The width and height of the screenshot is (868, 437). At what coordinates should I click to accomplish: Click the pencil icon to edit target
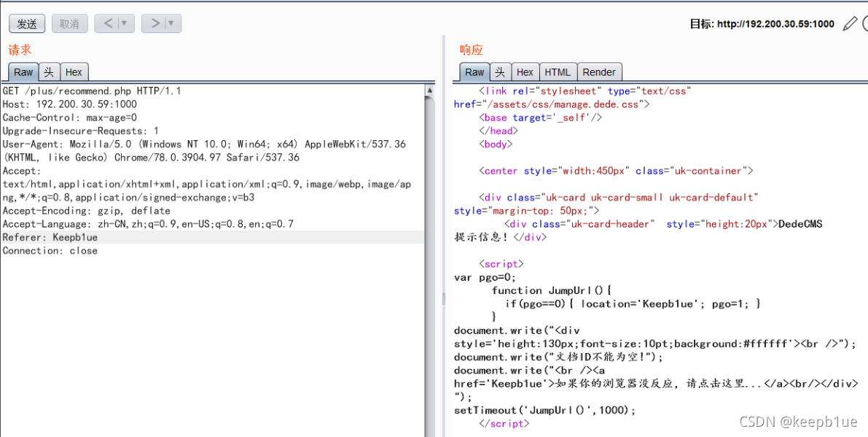pos(849,24)
